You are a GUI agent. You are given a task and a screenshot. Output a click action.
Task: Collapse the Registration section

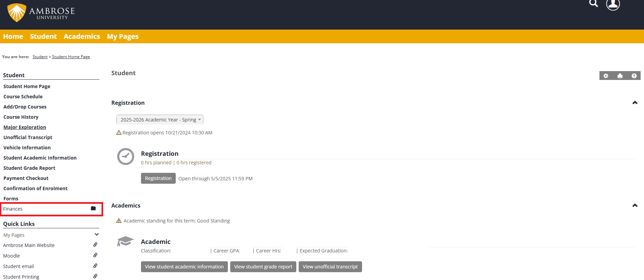[635, 103]
